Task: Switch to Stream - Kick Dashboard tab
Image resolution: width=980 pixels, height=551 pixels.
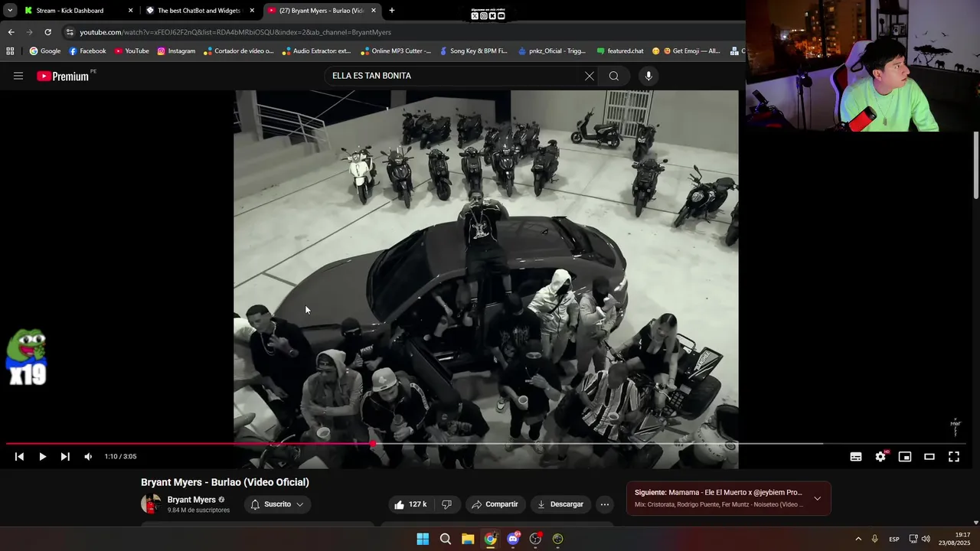Action: pos(78,11)
